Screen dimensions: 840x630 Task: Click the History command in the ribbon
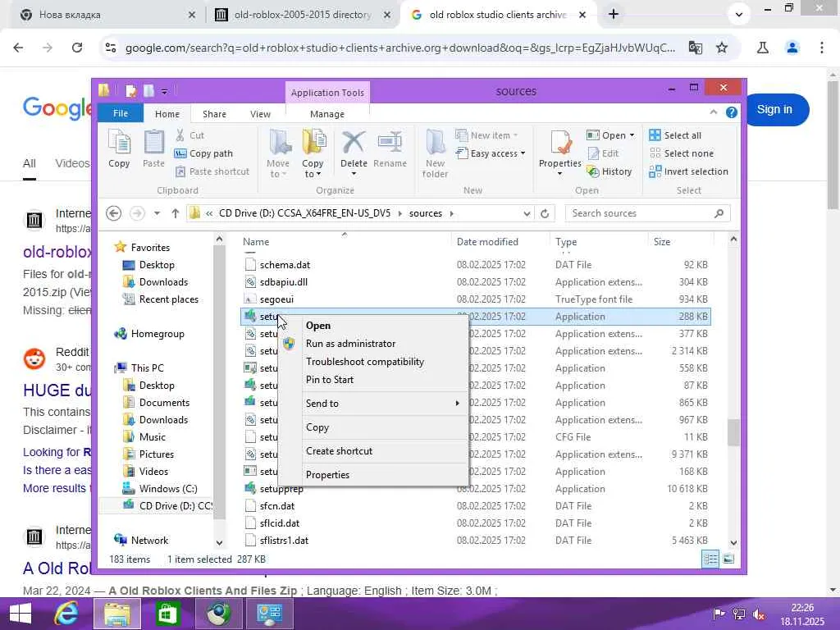coord(609,171)
